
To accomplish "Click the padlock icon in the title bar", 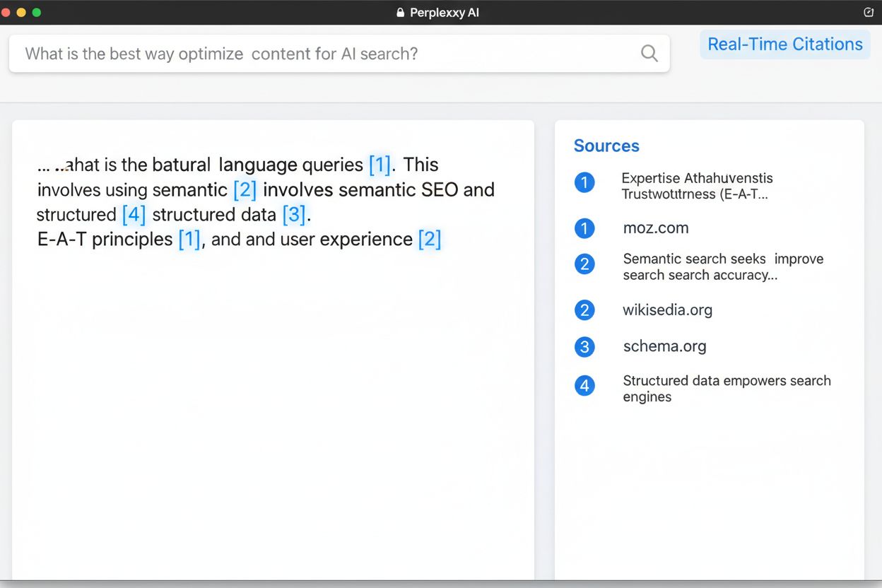I will point(400,12).
